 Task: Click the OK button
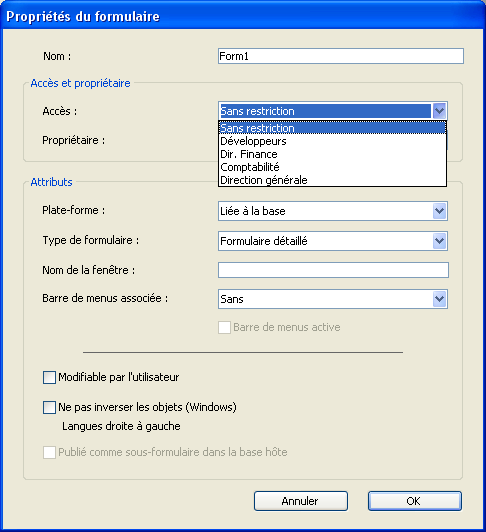coord(415,501)
